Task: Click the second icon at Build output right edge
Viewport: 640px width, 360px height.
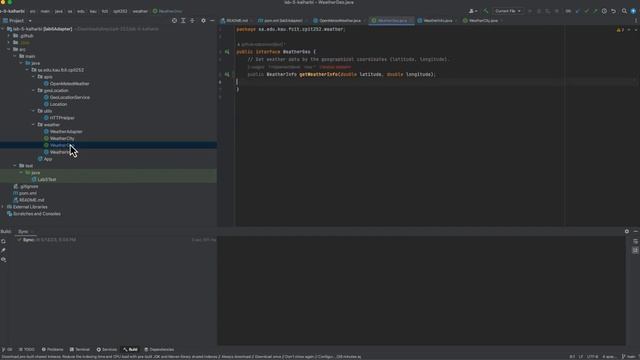Action: coord(635,250)
